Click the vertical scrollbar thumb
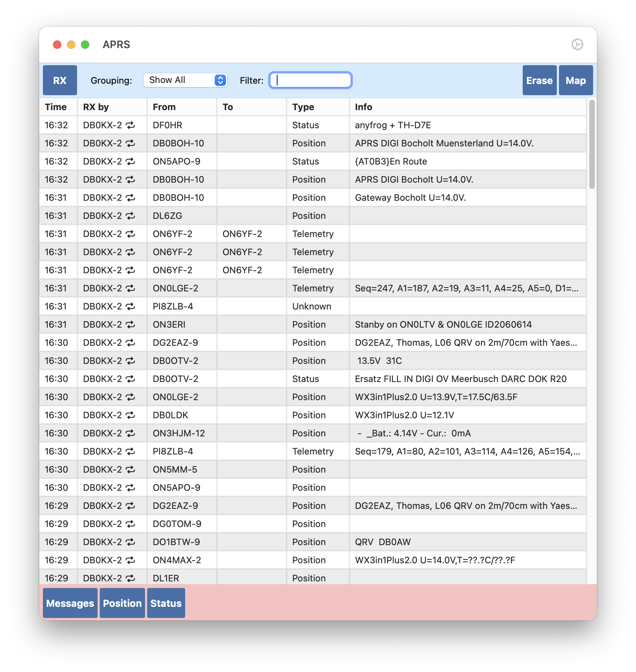Screen dimensions: 636x672 pyautogui.click(x=592, y=145)
